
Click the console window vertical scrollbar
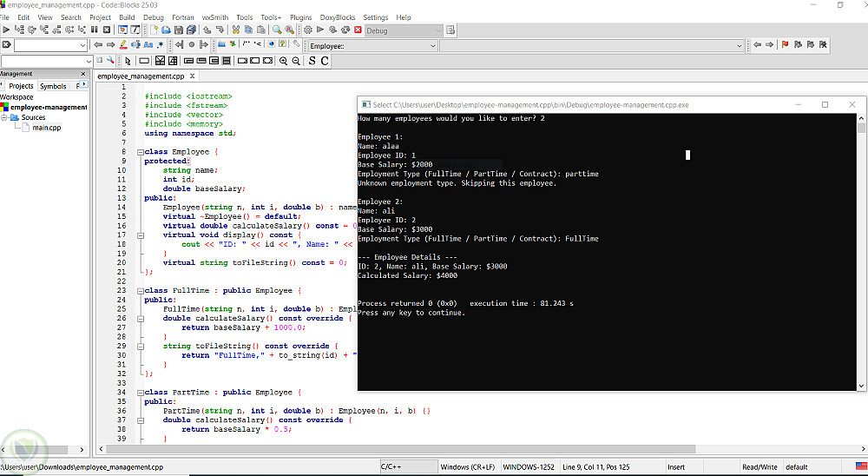click(861, 252)
